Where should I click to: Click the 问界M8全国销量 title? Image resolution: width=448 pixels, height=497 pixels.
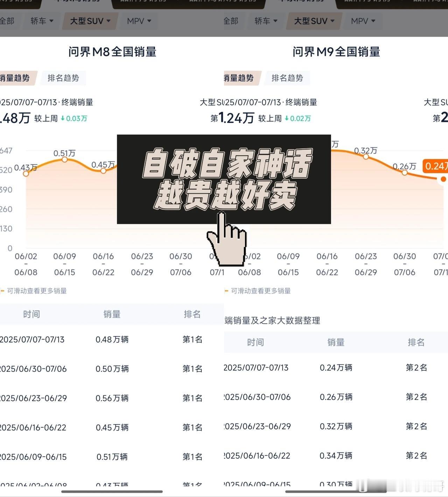coord(112,52)
